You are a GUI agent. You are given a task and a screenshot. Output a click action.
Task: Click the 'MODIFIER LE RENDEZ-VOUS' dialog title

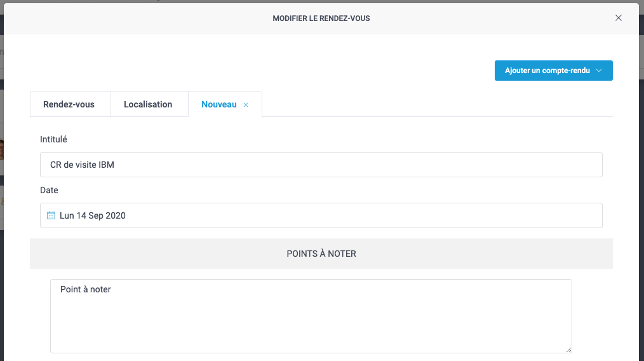click(321, 18)
